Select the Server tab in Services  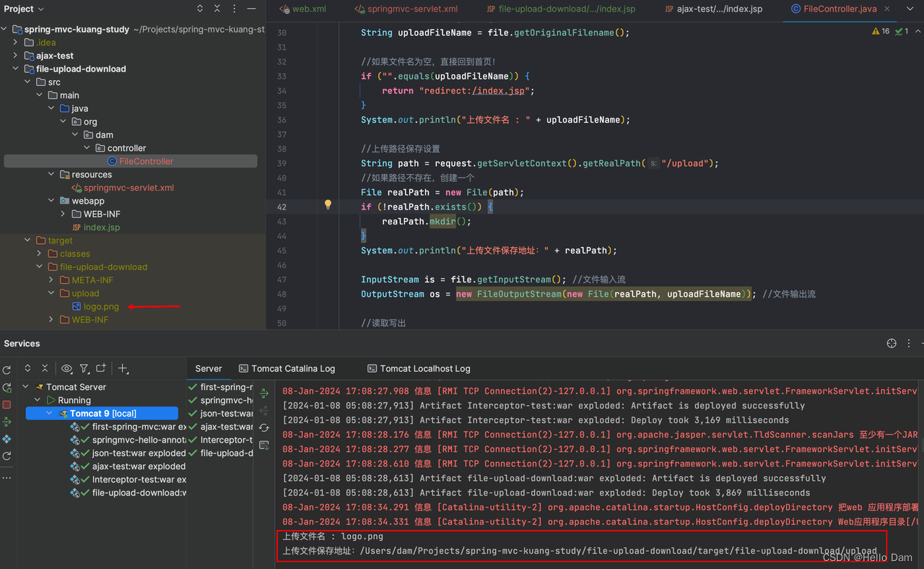tap(209, 368)
